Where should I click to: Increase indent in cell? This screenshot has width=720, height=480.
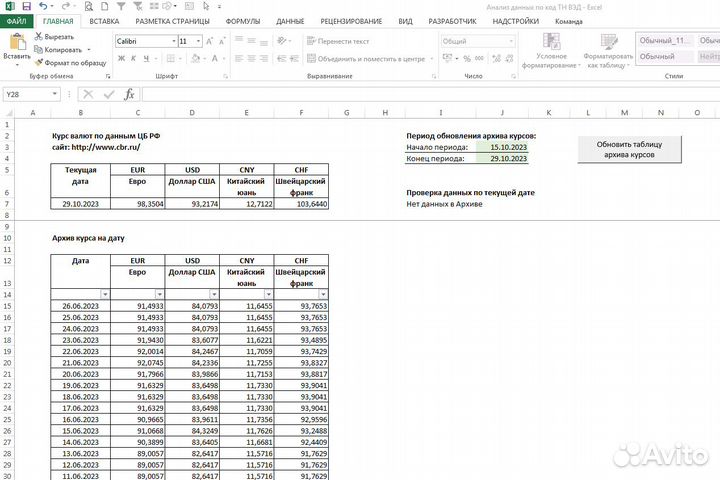click(x=294, y=58)
